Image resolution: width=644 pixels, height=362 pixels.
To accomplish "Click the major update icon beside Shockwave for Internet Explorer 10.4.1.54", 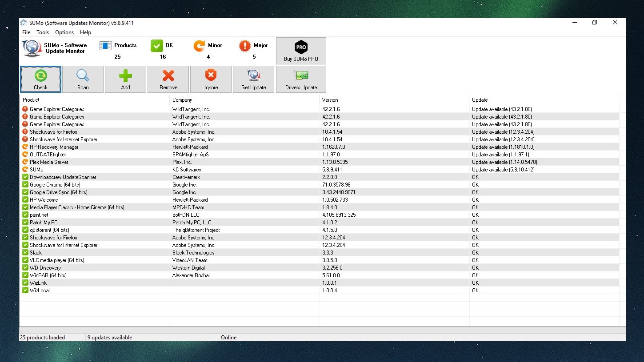I will (25, 139).
